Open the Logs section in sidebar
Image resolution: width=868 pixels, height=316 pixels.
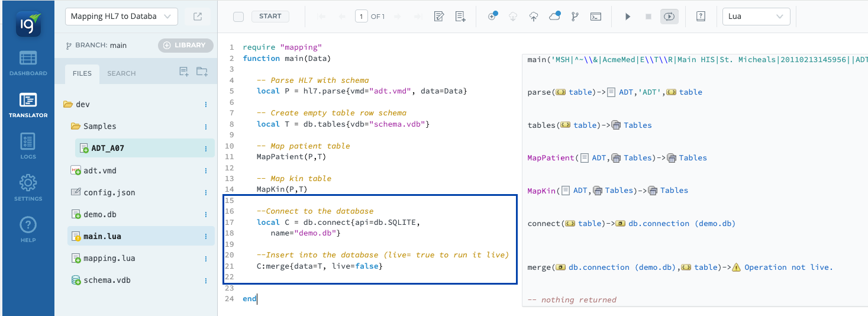coord(28,146)
